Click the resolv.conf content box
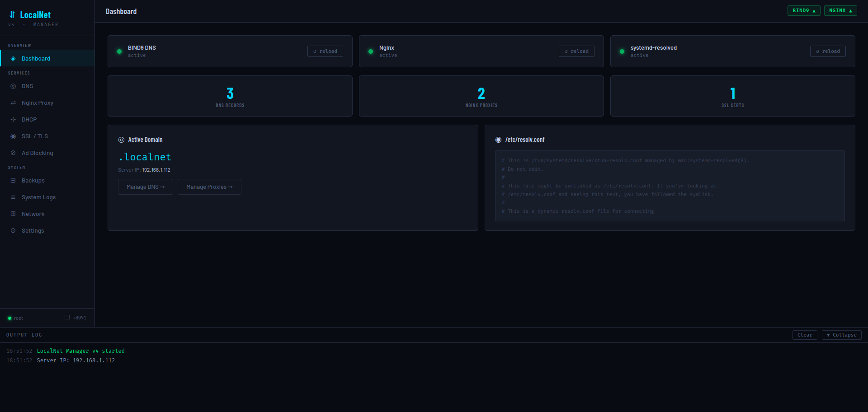This screenshot has width=868, height=412. coord(670,186)
